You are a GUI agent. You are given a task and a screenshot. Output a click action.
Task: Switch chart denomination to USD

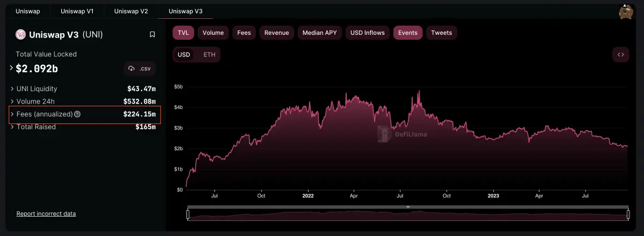point(184,55)
